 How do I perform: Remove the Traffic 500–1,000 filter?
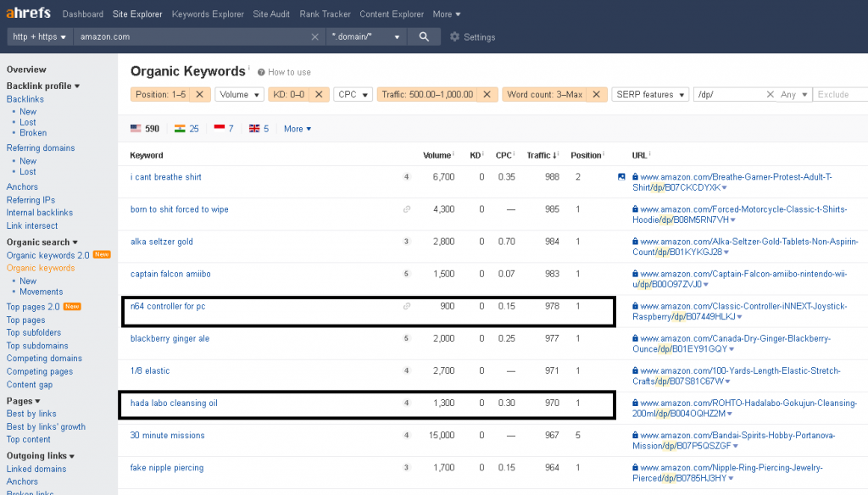tap(487, 95)
